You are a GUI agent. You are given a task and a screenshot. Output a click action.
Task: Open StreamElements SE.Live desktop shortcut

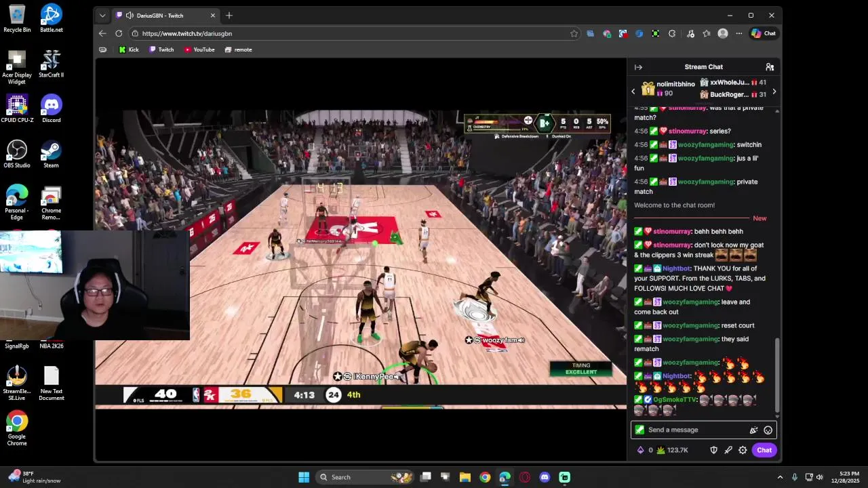point(17,384)
